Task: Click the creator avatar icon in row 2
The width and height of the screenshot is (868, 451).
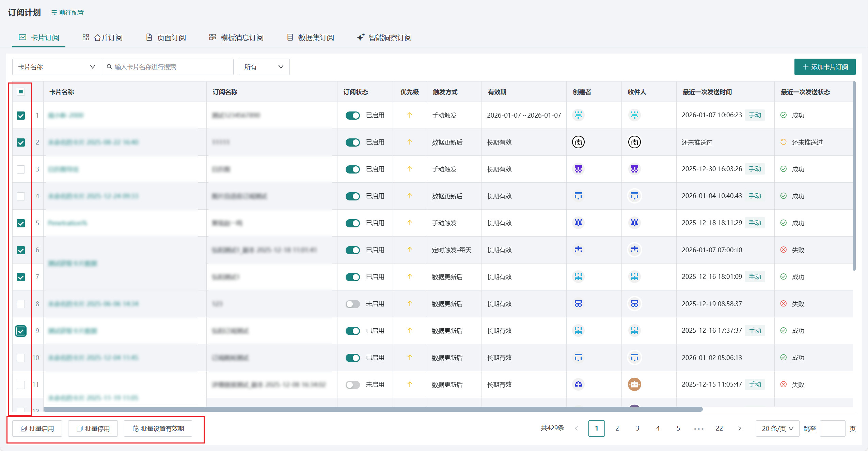Action: [578, 142]
